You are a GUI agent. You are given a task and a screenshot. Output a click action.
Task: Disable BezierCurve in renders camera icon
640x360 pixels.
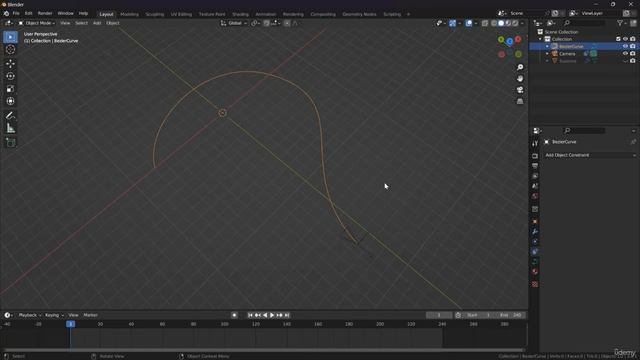click(633, 47)
